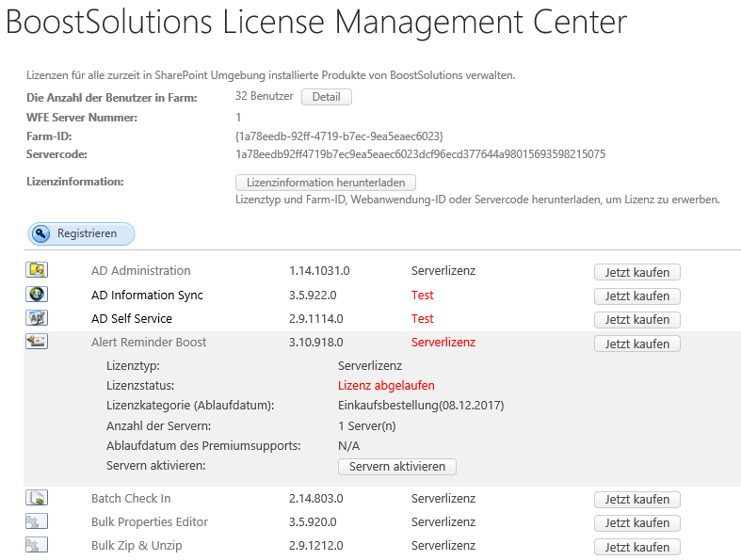Viewport: 741px width, 560px height.
Task: Click the key icon in Registrieren button
Action: pos(41,233)
